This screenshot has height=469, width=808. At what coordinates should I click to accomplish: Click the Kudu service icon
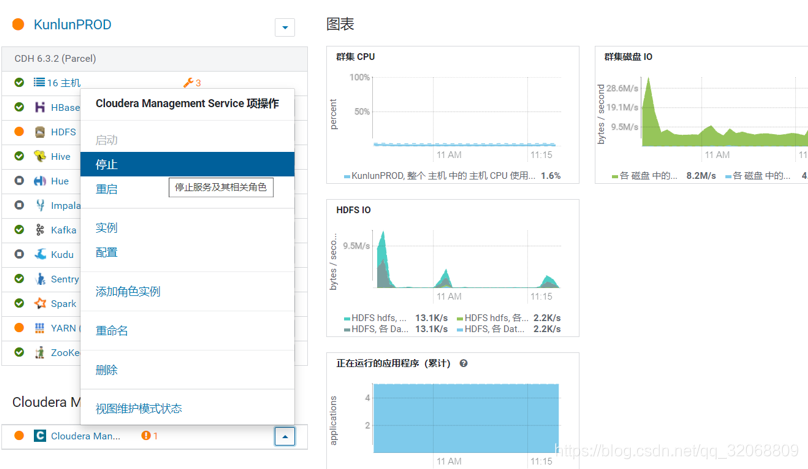(40, 254)
